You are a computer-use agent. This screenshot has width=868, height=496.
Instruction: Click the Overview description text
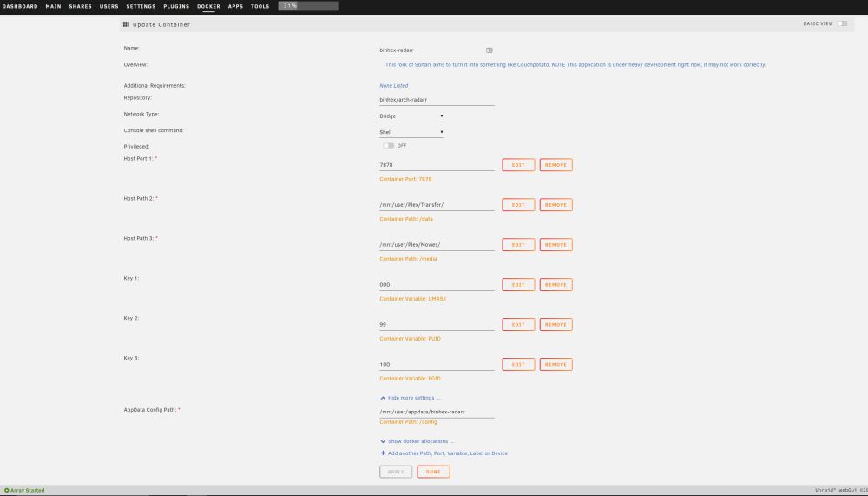coord(575,65)
